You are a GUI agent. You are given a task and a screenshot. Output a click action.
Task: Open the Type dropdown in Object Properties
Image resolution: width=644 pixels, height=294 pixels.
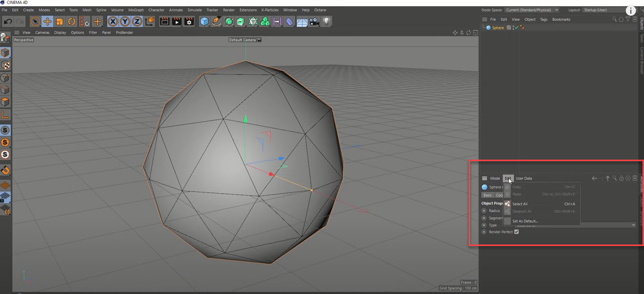(633, 225)
